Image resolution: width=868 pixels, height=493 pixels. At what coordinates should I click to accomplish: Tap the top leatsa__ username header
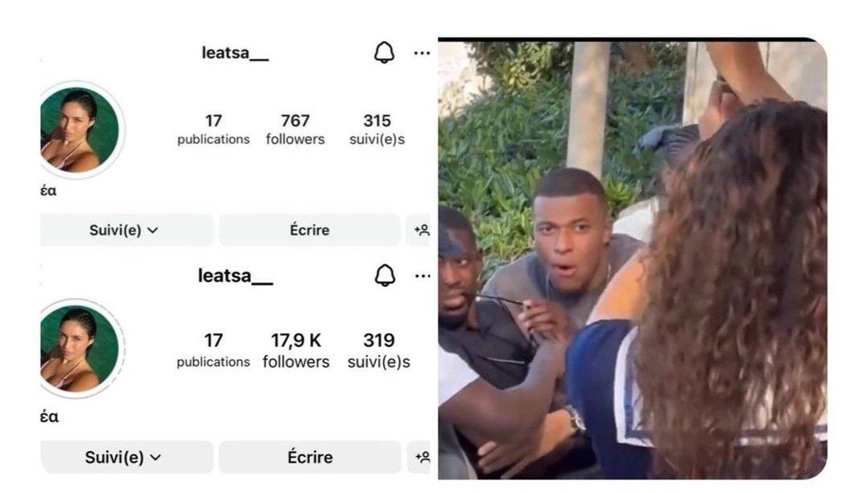click(235, 53)
